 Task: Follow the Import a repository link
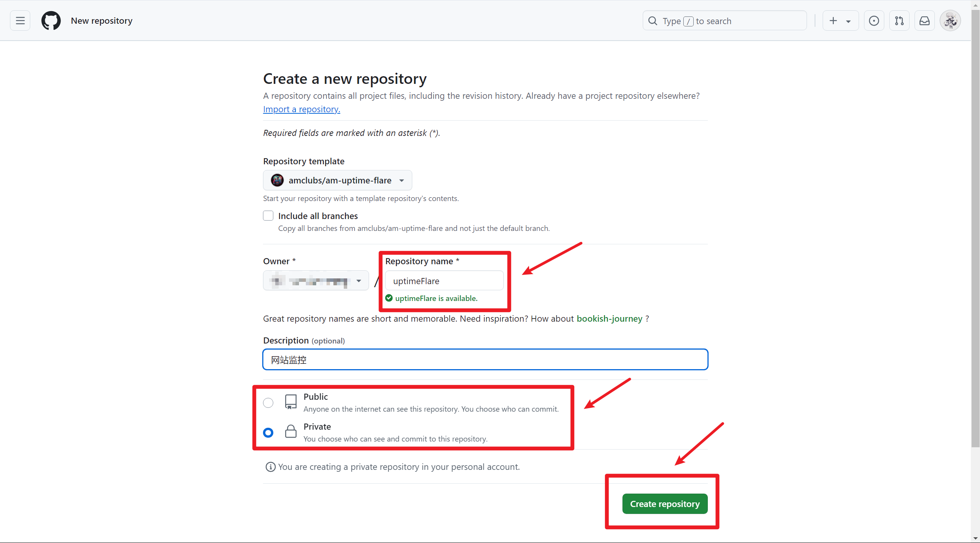(301, 109)
